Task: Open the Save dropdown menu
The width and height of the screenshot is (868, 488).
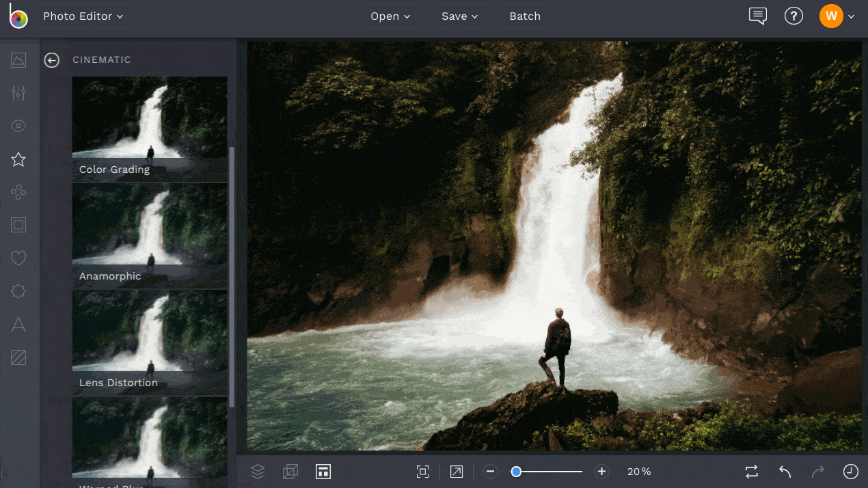Action: pyautogui.click(x=459, y=16)
